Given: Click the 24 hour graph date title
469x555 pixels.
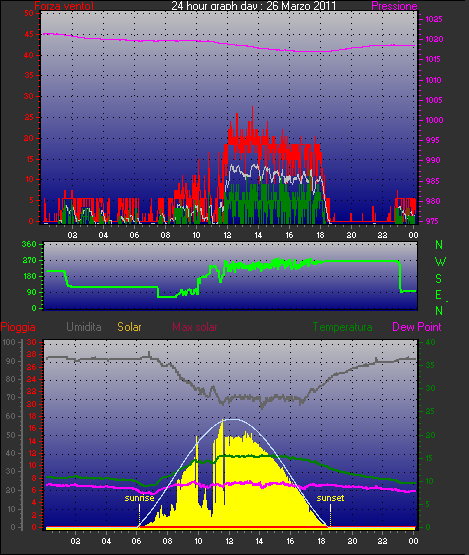Looking at the screenshot, I should pyautogui.click(x=254, y=6).
